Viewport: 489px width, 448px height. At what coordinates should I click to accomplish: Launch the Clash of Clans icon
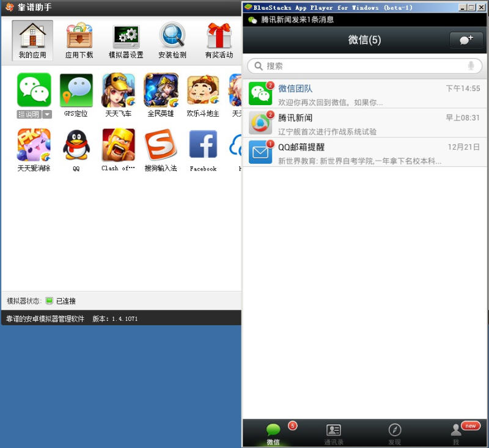tap(119, 145)
